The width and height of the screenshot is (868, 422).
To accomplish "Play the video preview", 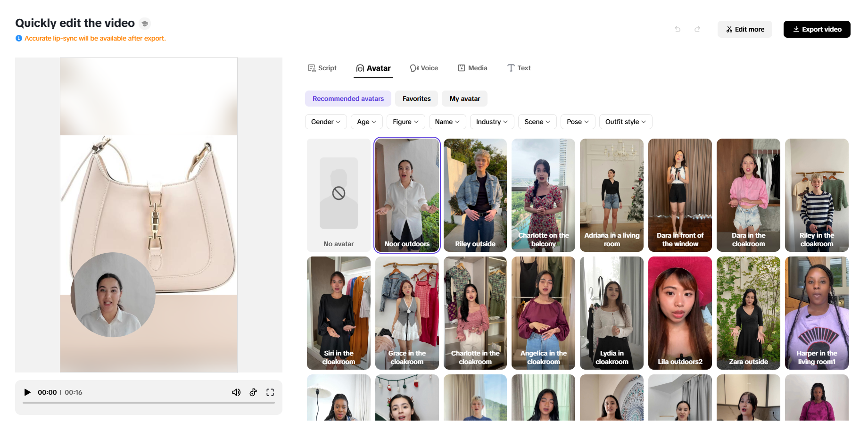I will click(27, 392).
